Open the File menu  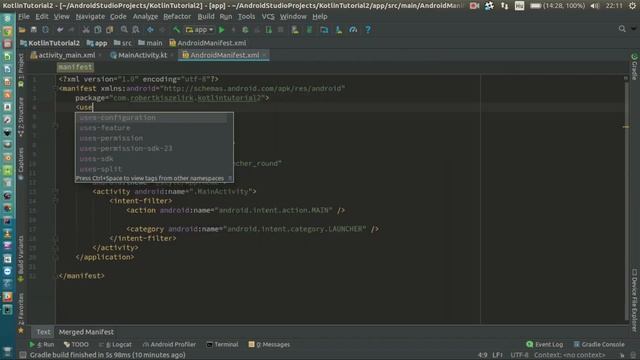[24, 17]
